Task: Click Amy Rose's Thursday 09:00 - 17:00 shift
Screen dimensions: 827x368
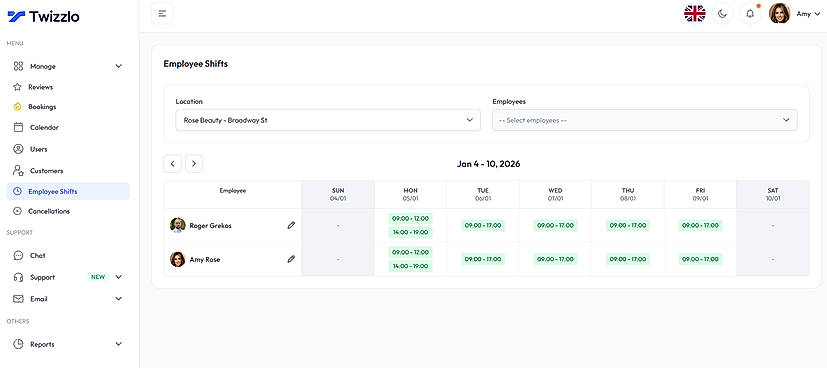Action: (x=628, y=259)
